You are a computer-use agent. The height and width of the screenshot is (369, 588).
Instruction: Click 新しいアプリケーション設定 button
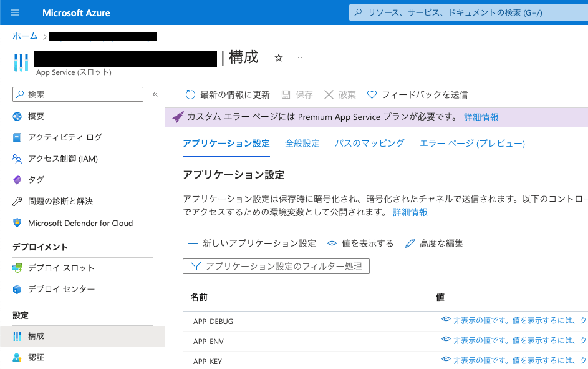point(253,244)
